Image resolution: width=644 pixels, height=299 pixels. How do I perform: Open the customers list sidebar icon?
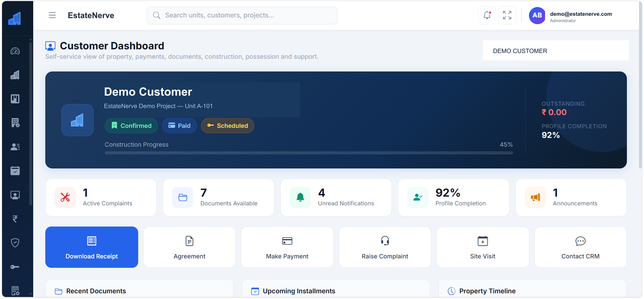click(x=15, y=147)
